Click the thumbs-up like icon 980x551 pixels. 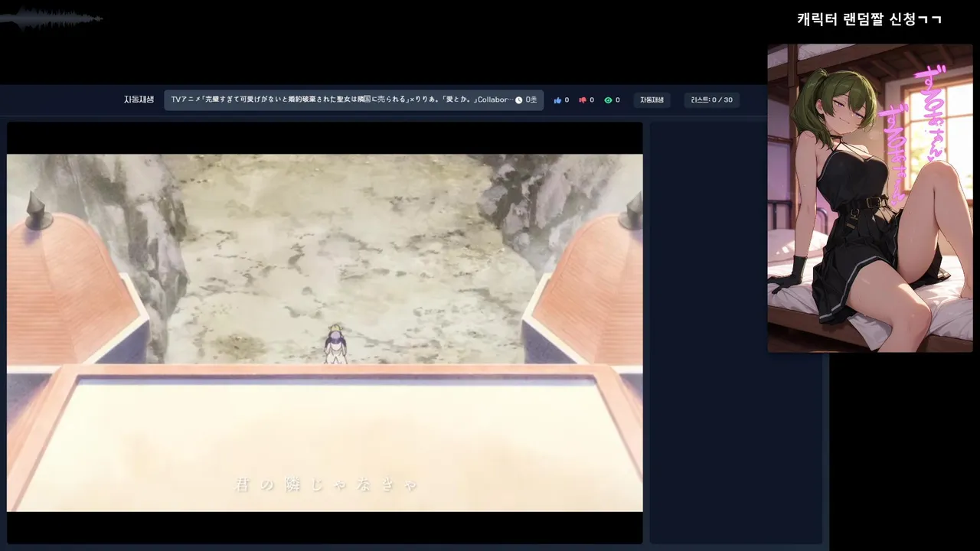pos(557,100)
